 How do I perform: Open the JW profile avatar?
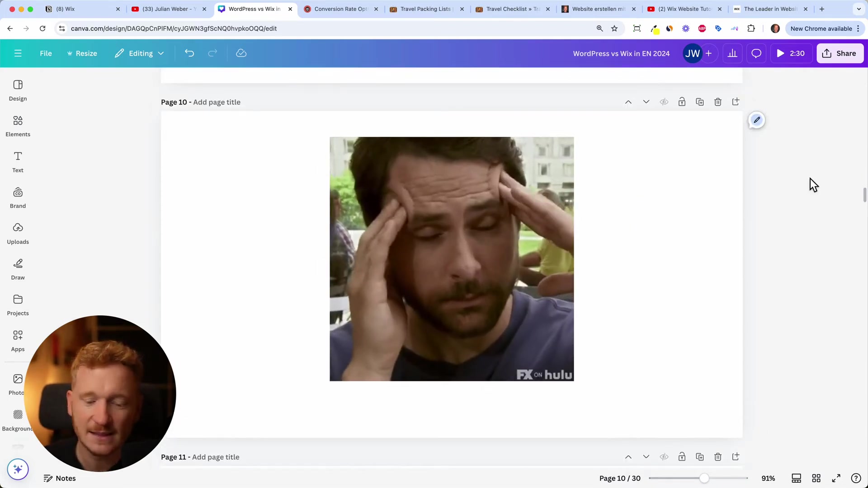pos(692,53)
